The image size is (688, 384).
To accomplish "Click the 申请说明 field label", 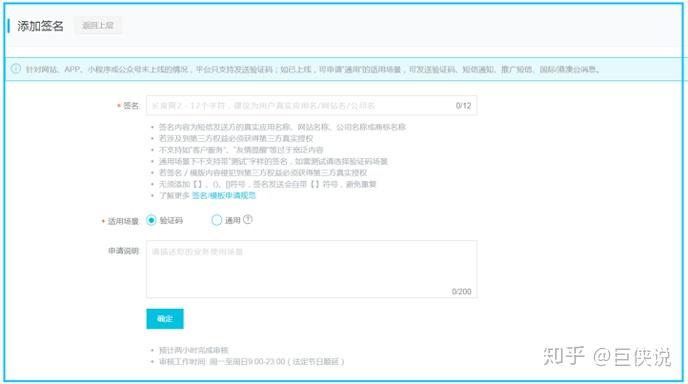I will (x=123, y=251).
